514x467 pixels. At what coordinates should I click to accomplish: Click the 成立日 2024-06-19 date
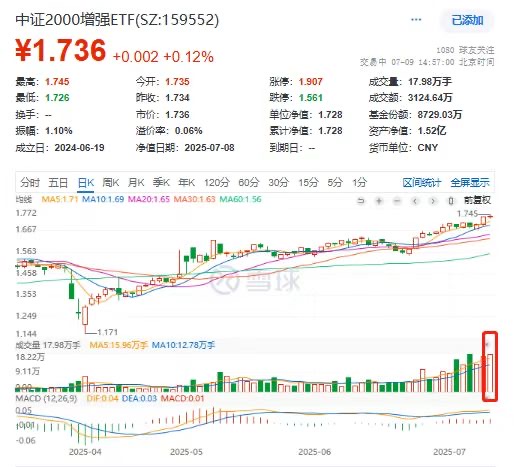(x=80, y=148)
